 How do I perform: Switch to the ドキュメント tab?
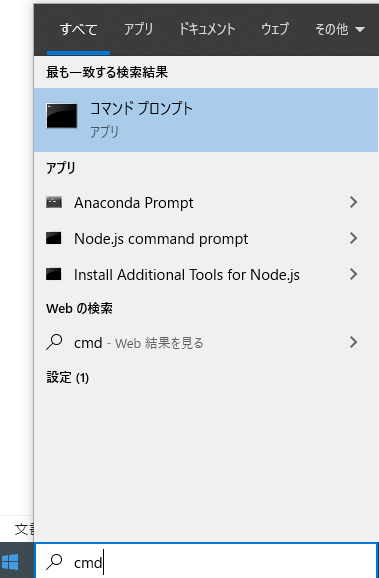[207, 29]
